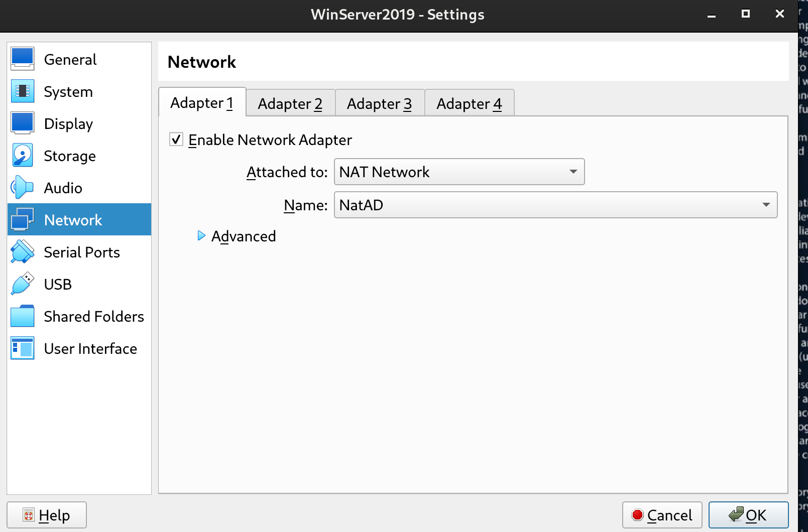Select the Storage category label
The width and height of the screenshot is (808, 532).
[x=70, y=156]
